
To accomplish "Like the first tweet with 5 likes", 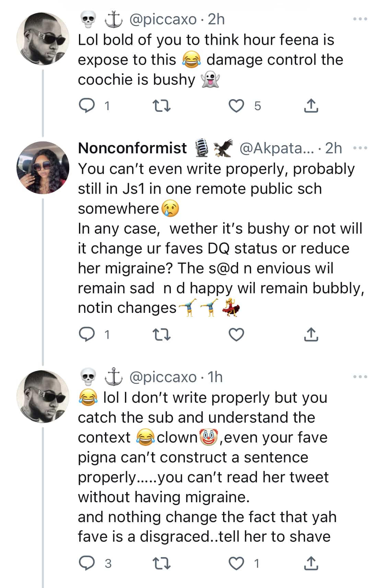I will (236, 106).
